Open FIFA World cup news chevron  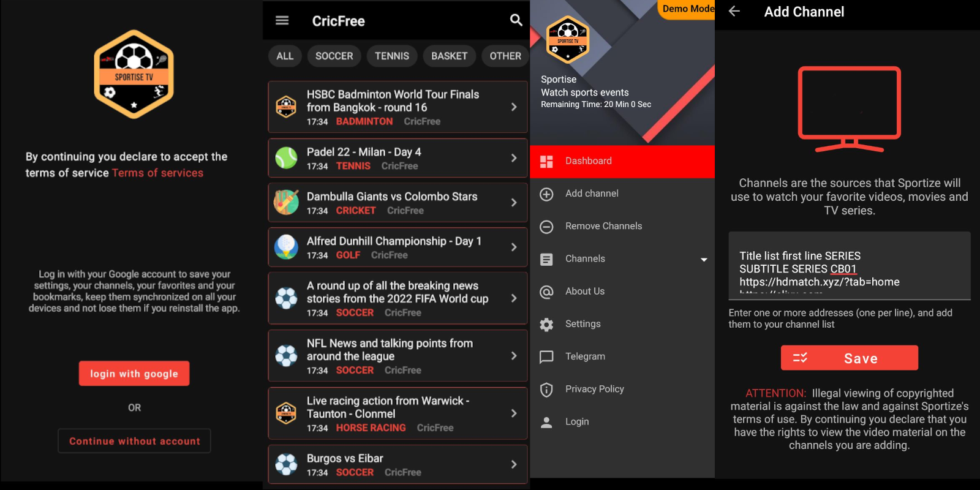pos(514,298)
